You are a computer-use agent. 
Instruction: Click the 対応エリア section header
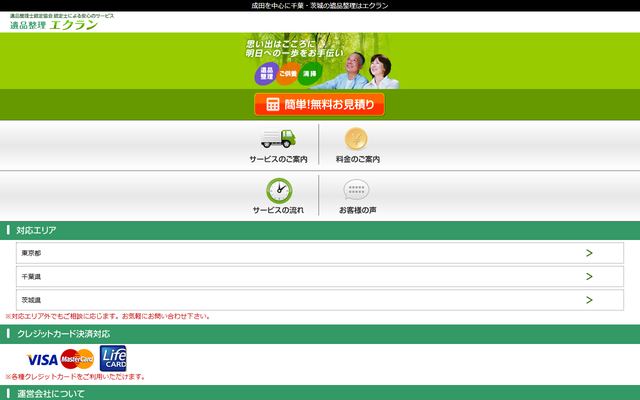(320, 230)
